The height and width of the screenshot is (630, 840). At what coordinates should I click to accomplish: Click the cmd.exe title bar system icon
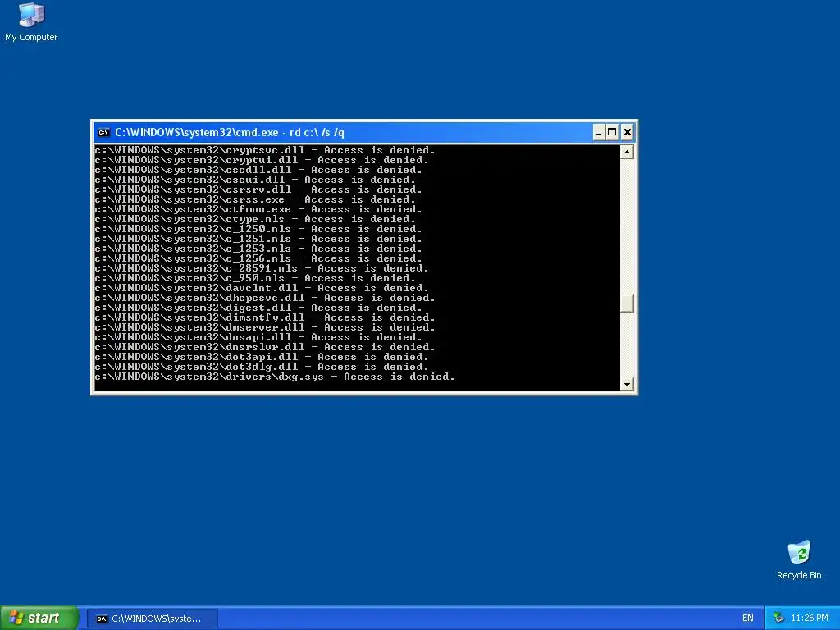point(104,132)
